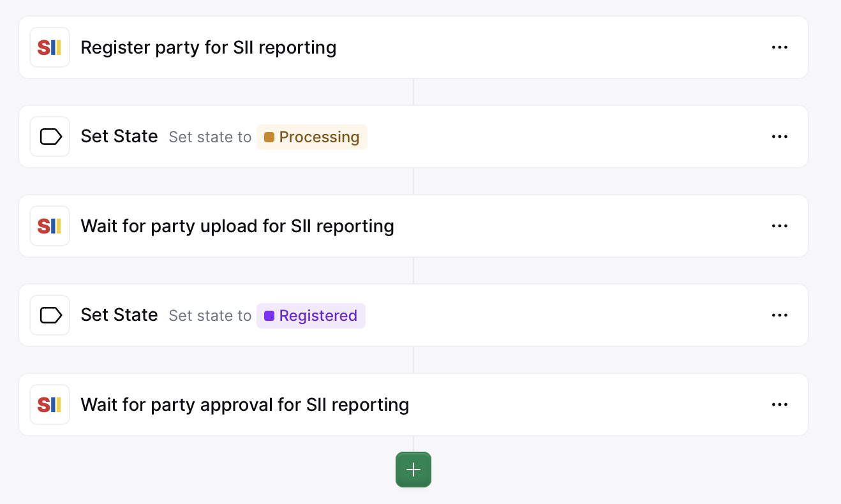Image resolution: width=841 pixels, height=504 pixels.
Task: Add a new workflow step with the plus button
Action: [413, 469]
